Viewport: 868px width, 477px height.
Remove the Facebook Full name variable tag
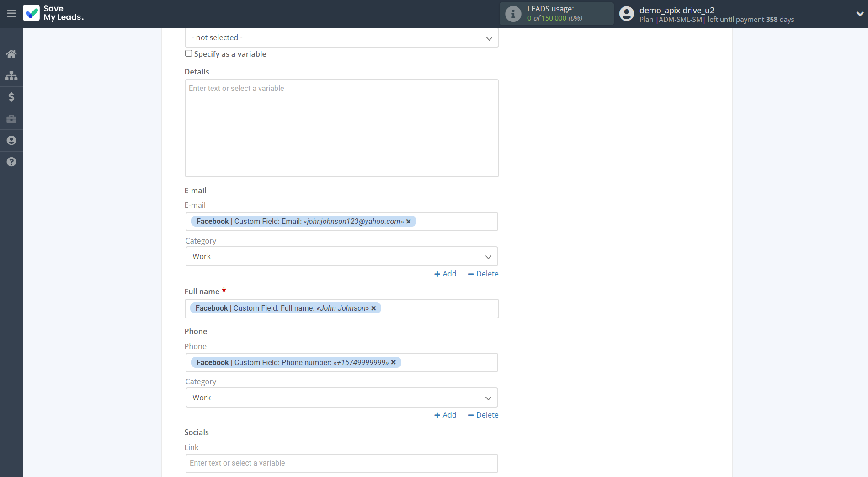pos(373,308)
